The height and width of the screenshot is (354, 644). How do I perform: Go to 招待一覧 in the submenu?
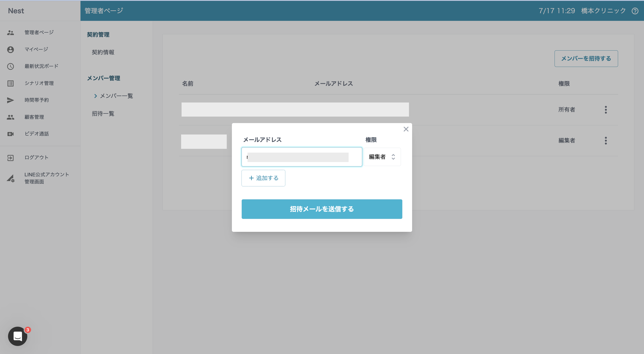click(x=103, y=114)
